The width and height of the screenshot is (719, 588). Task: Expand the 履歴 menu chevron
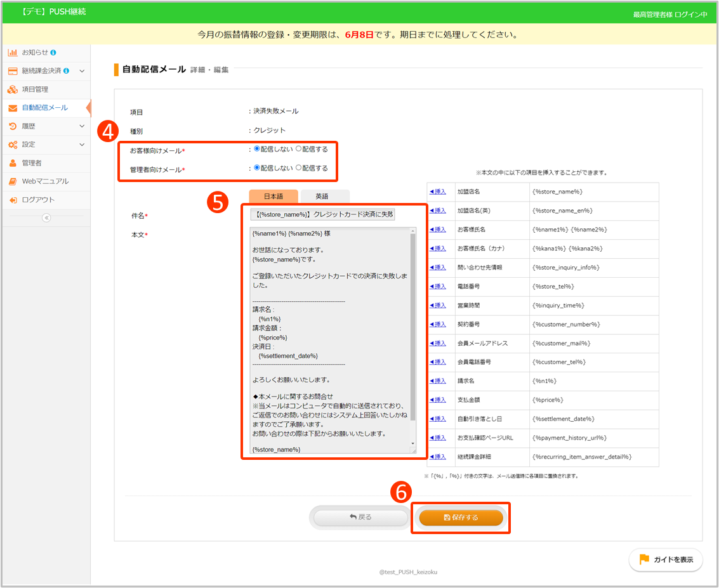point(82,126)
